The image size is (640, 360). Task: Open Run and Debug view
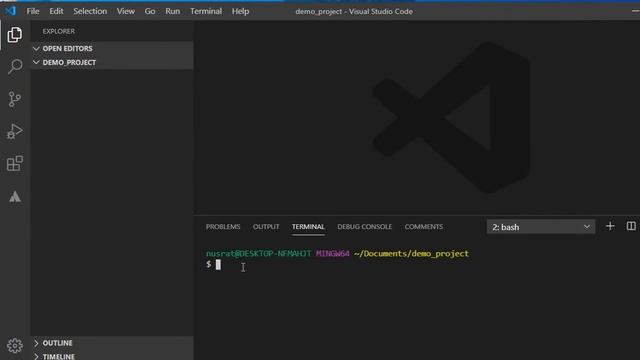point(15,131)
